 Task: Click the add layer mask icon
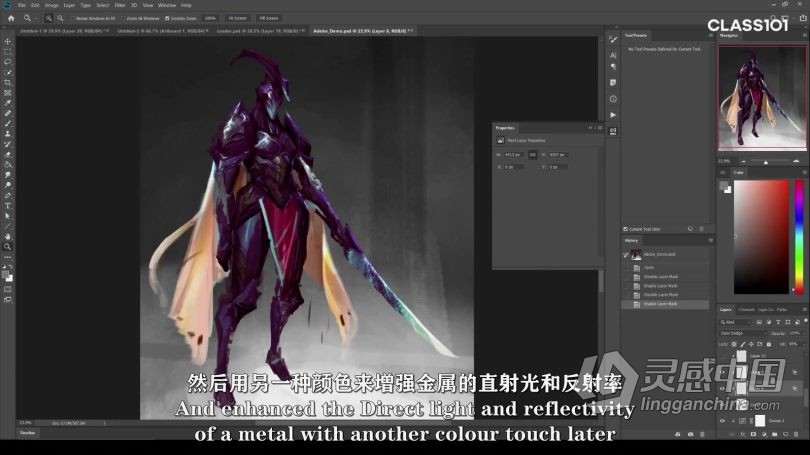pyautogui.click(x=753, y=434)
